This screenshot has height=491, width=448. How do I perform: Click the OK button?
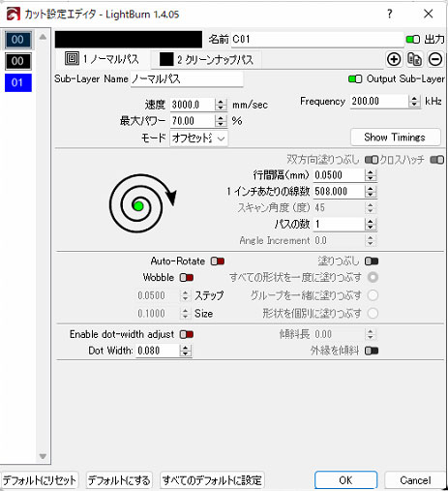(345, 480)
